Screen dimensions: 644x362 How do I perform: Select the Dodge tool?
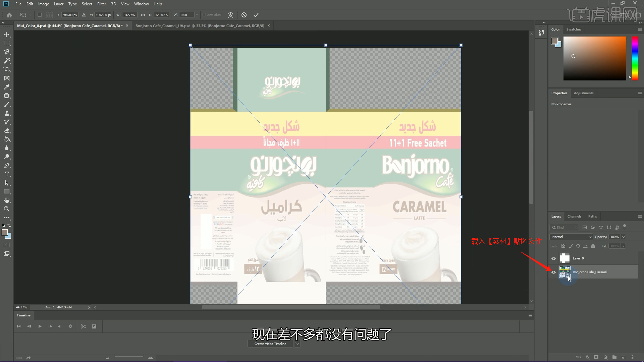(x=7, y=157)
